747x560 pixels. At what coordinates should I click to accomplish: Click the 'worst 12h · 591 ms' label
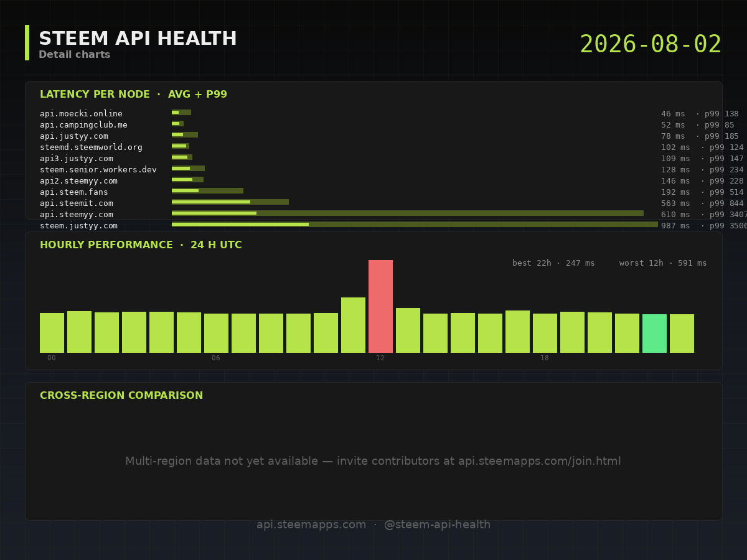[x=663, y=263]
